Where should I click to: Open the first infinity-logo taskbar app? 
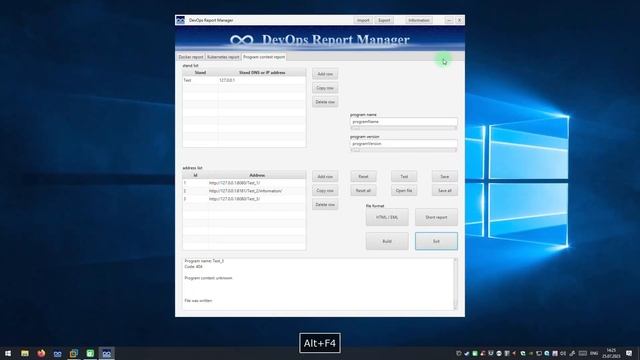point(58,353)
